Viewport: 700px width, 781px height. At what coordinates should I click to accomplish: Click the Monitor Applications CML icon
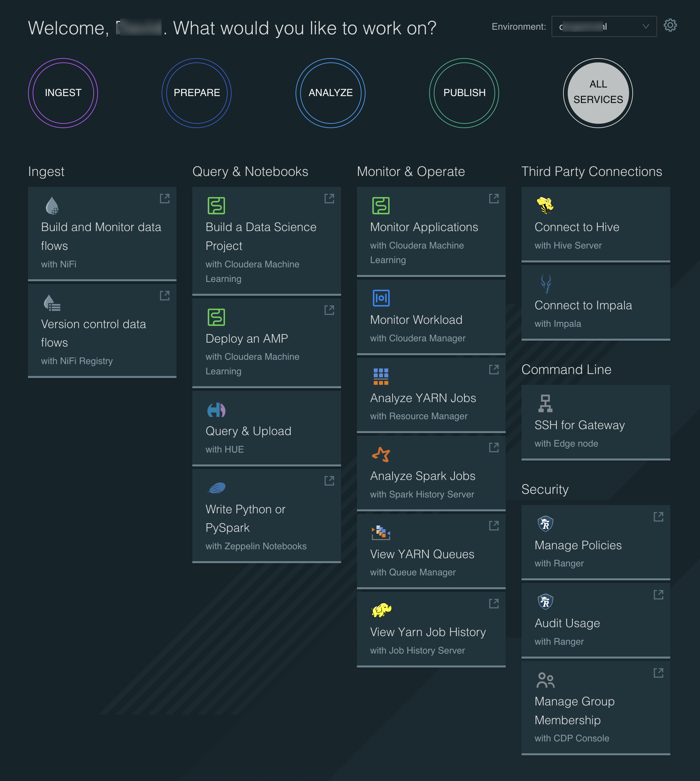point(381,206)
